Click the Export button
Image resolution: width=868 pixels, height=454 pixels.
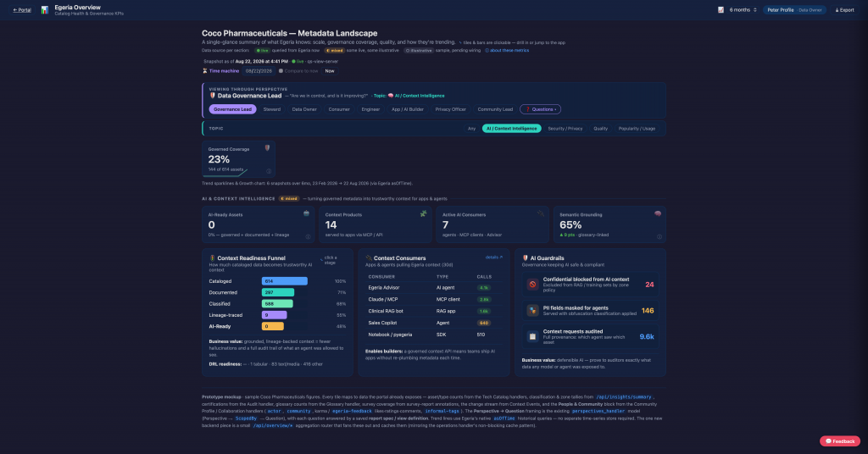pyautogui.click(x=845, y=10)
